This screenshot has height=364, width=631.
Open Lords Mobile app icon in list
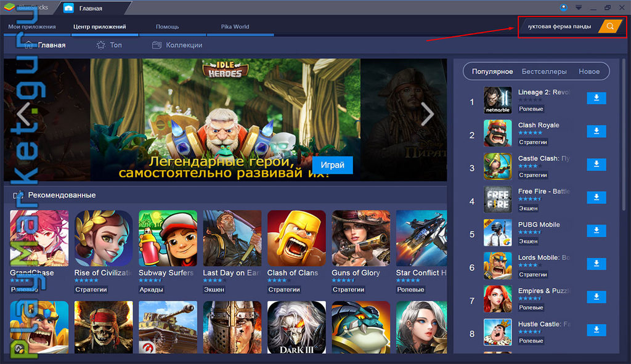[x=498, y=266]
